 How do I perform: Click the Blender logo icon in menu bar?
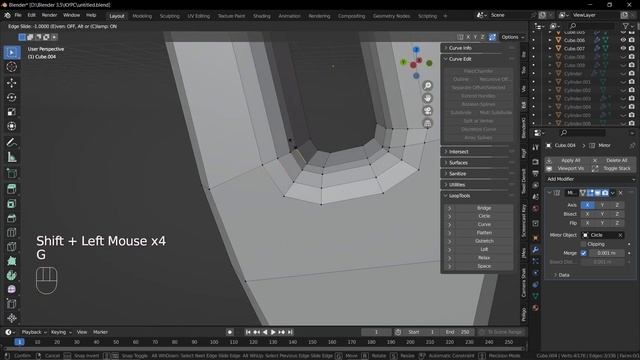click(x=7, y=15)
